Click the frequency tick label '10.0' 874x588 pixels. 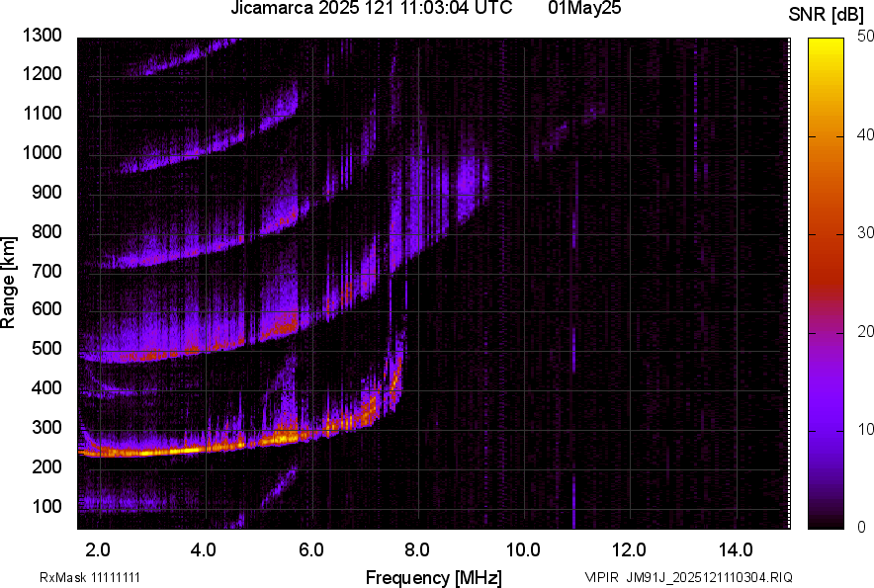(523, 550)
